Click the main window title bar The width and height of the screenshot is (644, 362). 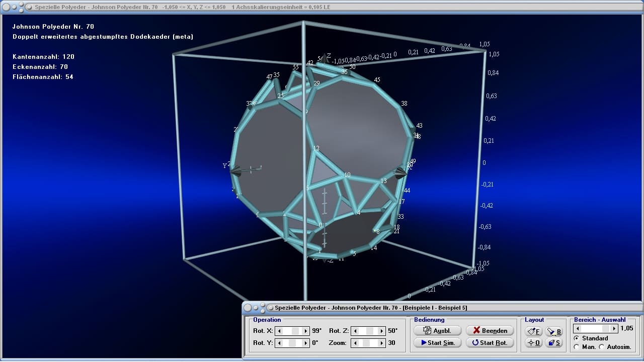point(322,7)
